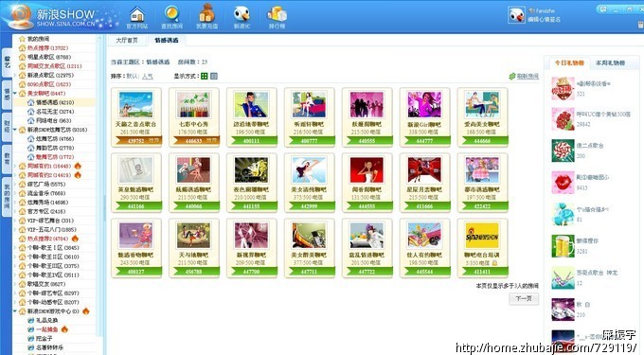Open the 今日礼物榜 tab
The height and width of the screenshot is (355, 644).
click(x=569, y=62)
